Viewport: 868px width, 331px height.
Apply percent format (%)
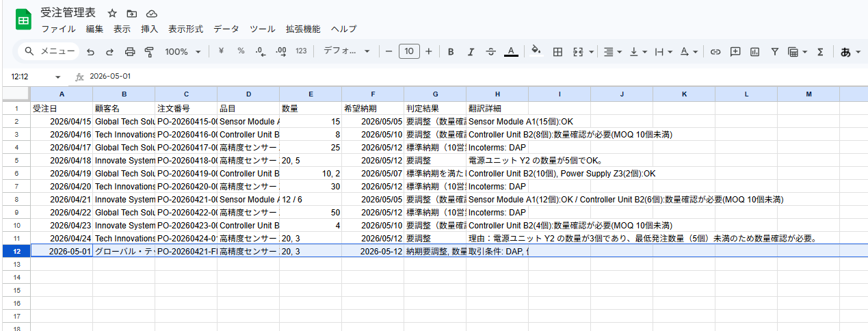(x=241, y=51)
